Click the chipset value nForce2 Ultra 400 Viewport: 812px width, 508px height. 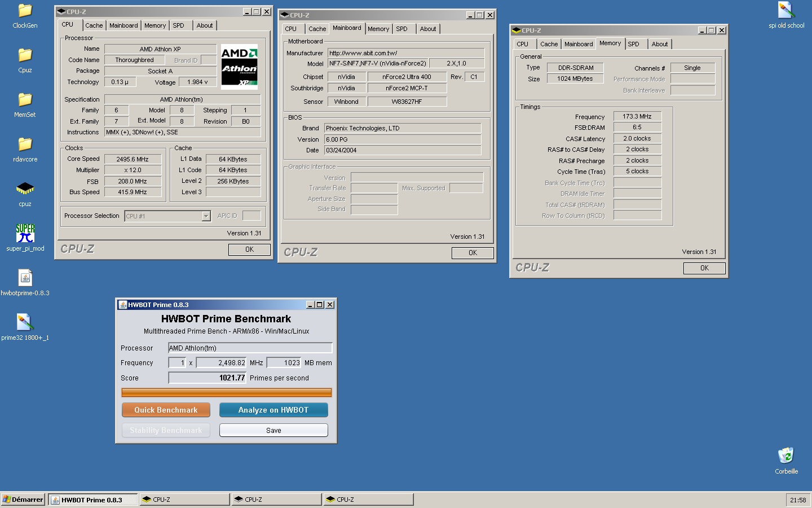[407, 77]
